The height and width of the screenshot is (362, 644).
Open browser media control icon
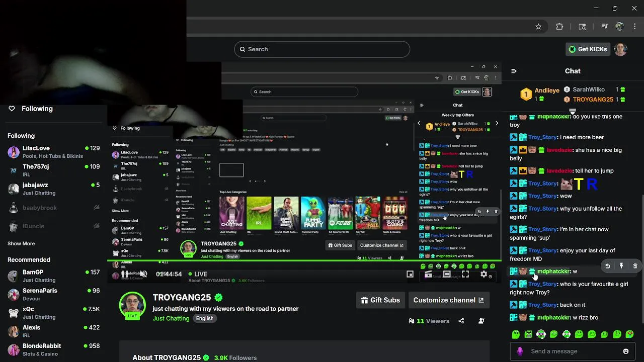pyautogui.click(x=605, y=27)
